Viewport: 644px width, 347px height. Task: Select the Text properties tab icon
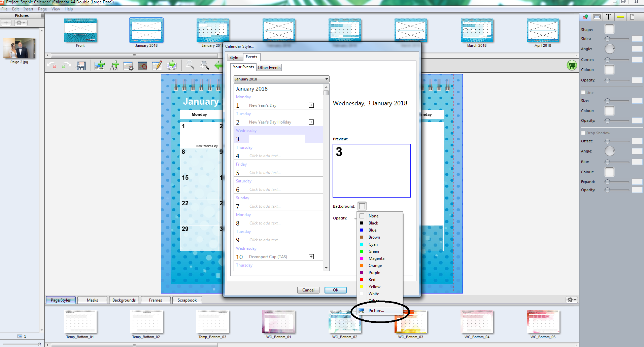[608, 17]
